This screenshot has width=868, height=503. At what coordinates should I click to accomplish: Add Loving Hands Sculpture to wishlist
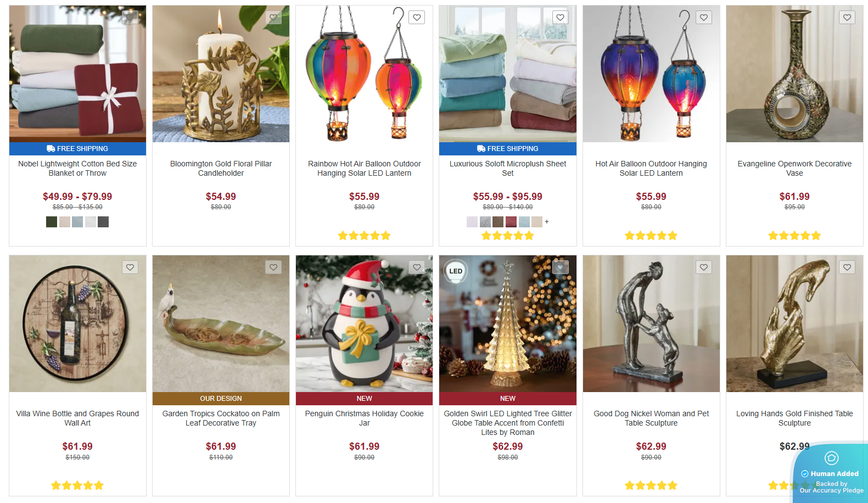[x=847, y=267]
